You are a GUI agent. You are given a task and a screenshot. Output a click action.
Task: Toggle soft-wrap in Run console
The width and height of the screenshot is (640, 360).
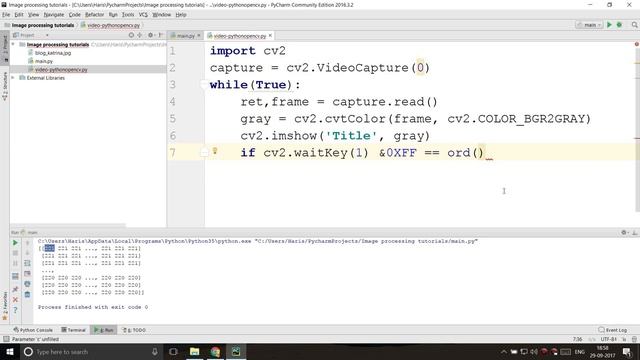[27, 263]
